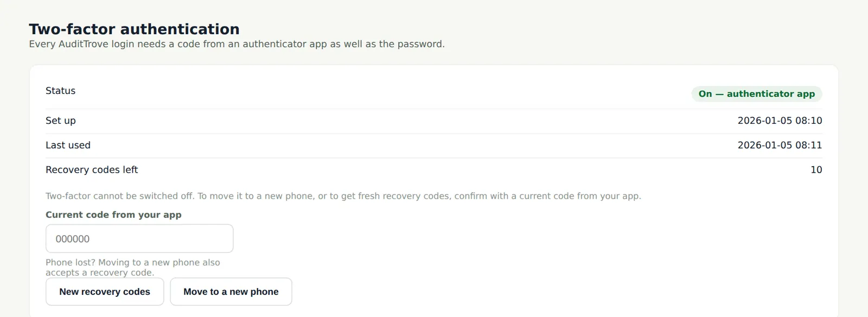This screenshot has height=317, width=868.
Task: Select the 'Current code from your app' label
Action: click(x=113, y=214)
